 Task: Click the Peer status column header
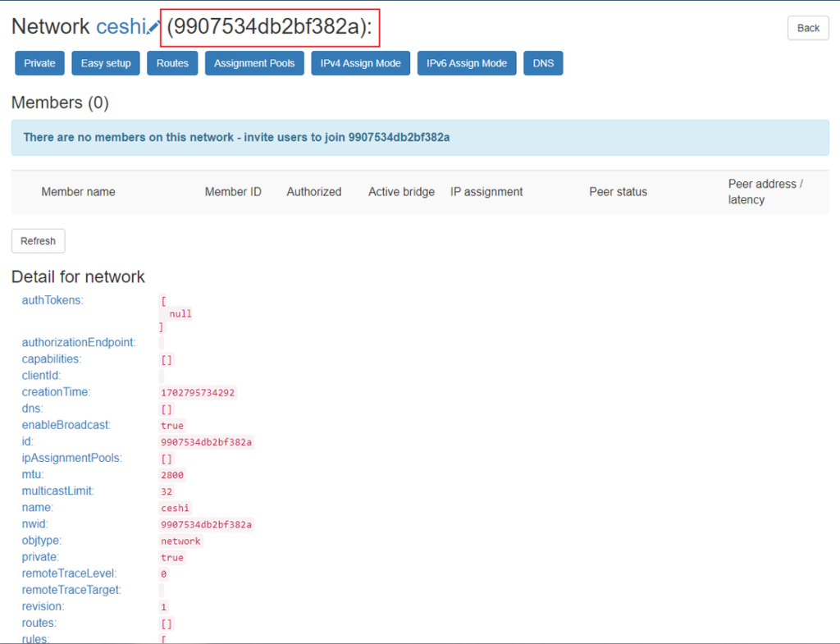click(x=618, y=192)
